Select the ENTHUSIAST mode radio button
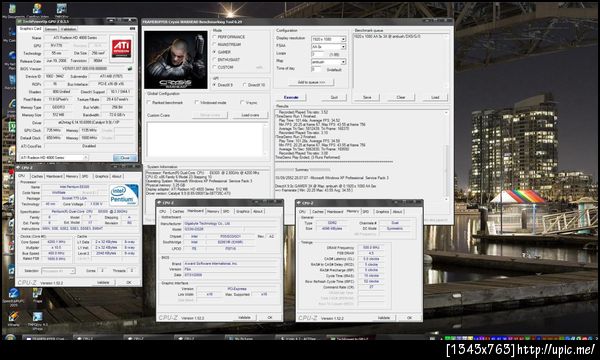The height and width of the screenshot is (360, 600). (215, 60)
